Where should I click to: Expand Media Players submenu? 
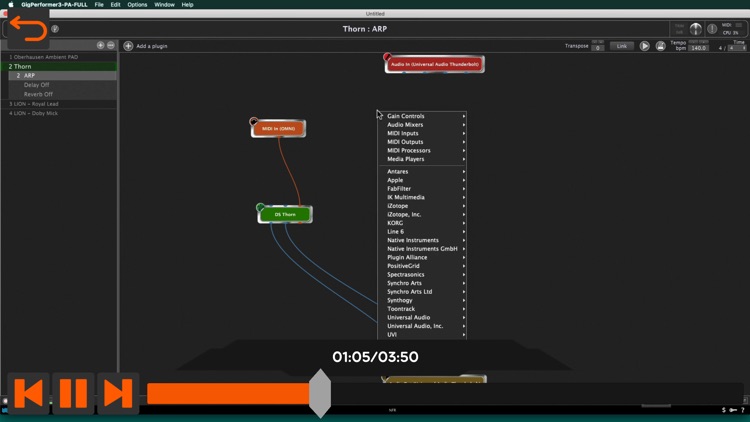coord(422,159)
